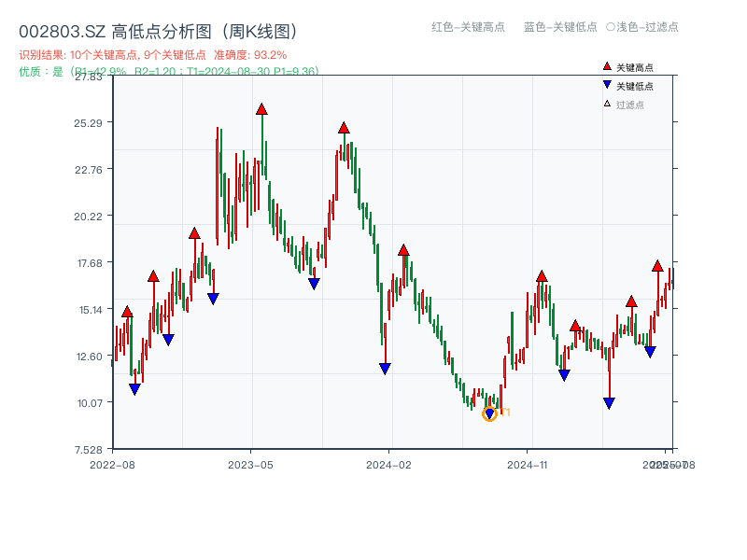Click the chart title 002803.SZ 高低点分析图
This screenshot has height=560, width=747.
tap(159, 29)
